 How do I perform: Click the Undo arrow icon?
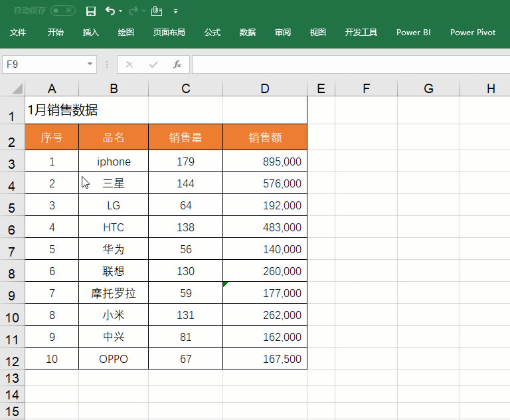pos(110,11)
